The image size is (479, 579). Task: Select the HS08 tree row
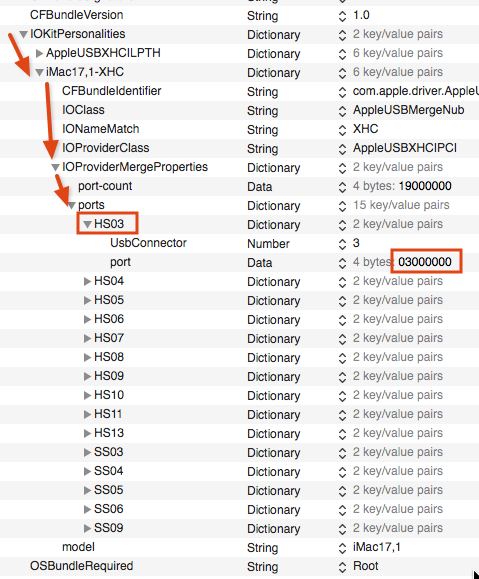239,357
